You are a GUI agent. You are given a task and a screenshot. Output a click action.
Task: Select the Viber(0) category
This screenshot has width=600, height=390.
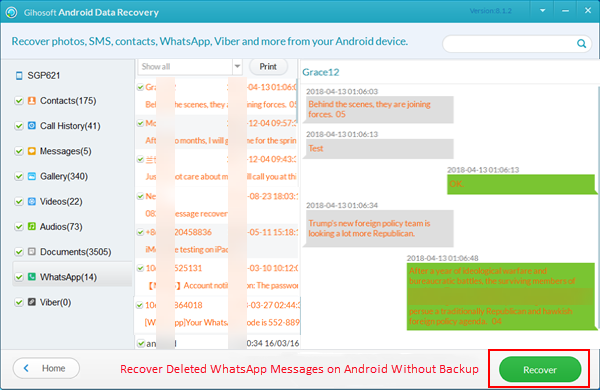coord(55,302)
